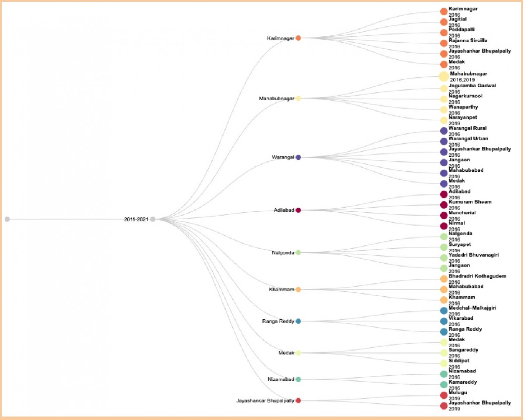This screenshot has height=420, width=523.
Task: Select the Kamareddy teal leaf node
Action: (x=444, y=384)
